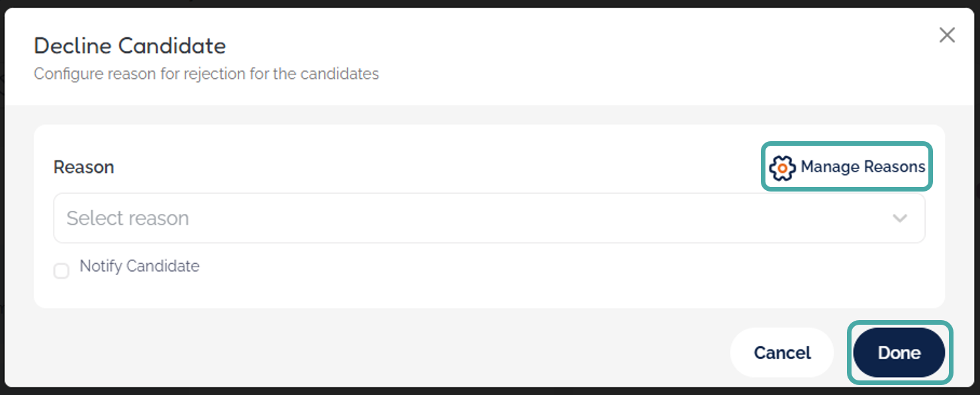Click the gear icon beside Manage Reasons
The height and width of the screenshot is (395, 980).
(x=782, y=168)
